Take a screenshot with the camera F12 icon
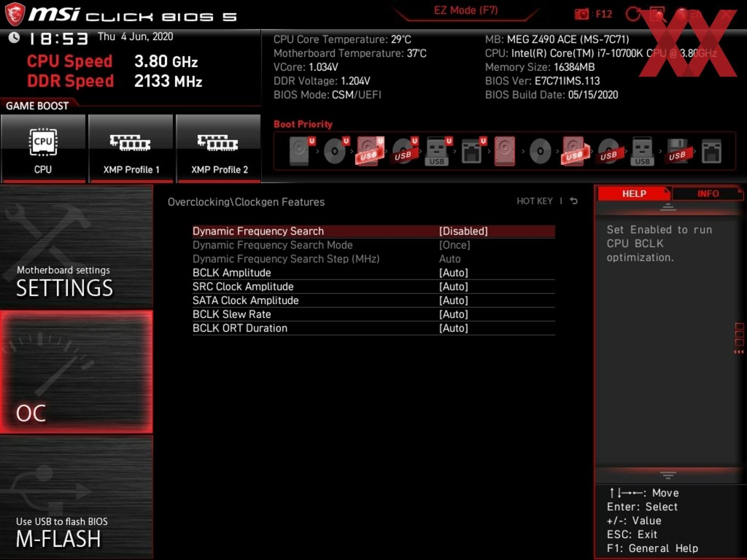Image resolution: width=747 pixels, height=560 pixels. click(x=593, y=14)
